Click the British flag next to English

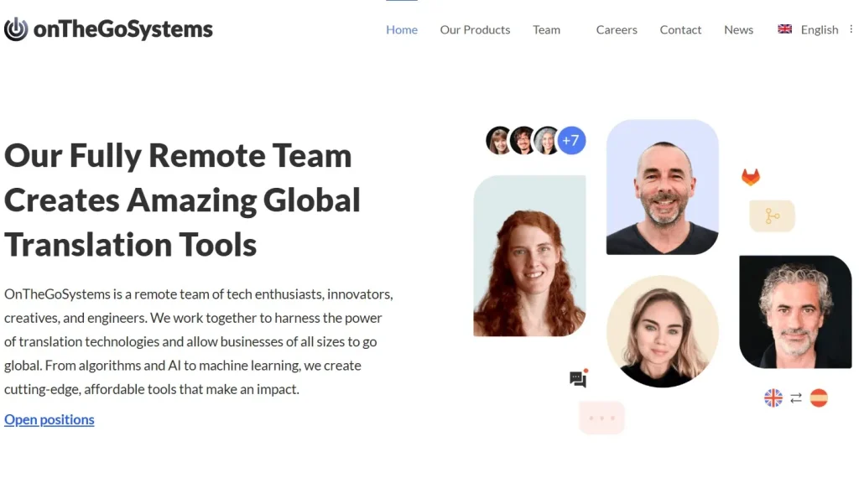[x=784, y=29]
